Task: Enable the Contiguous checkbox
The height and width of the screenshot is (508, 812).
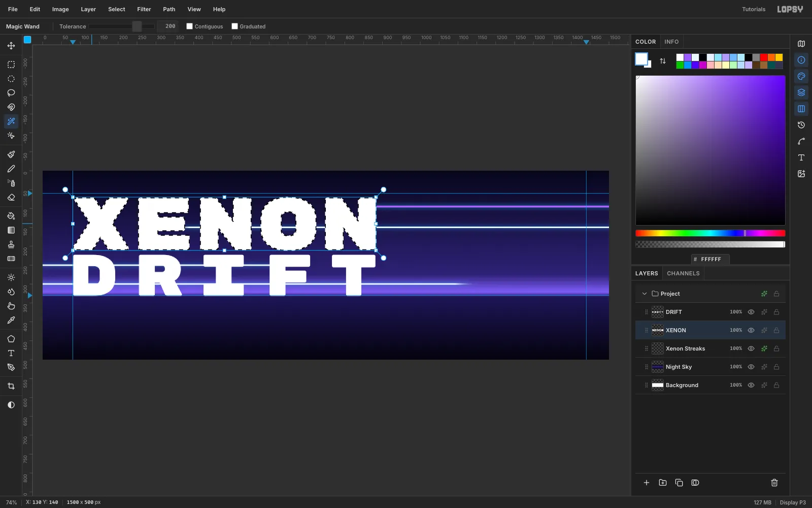Action: [190, 26]
